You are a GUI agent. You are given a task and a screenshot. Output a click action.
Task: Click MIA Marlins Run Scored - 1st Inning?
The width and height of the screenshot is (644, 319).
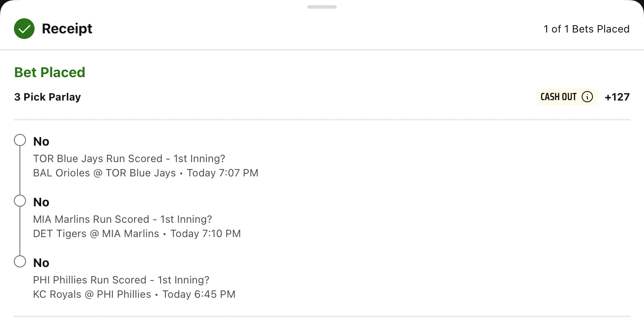(x=122, y=219)
